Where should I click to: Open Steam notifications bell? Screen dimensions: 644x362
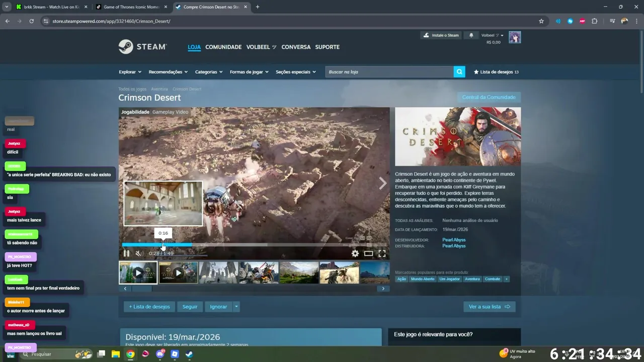pyautogui.click(x=471, y=35)
